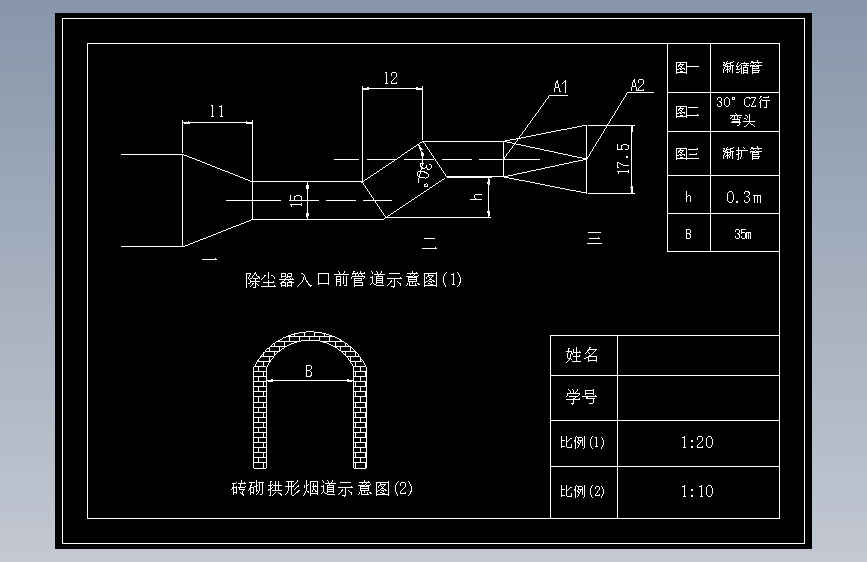
Task: Click the 图二 table cell
Action: coord(688,112)
